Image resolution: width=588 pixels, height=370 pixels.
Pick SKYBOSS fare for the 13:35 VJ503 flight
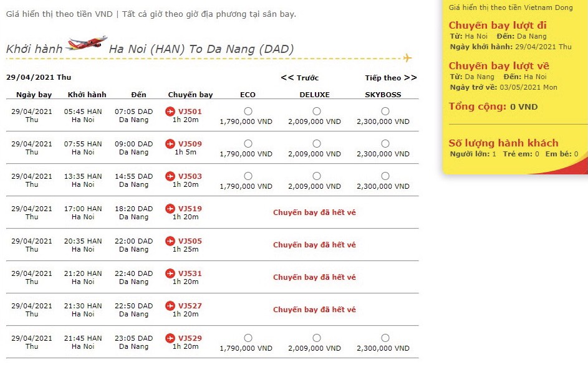tap(385, 176)
